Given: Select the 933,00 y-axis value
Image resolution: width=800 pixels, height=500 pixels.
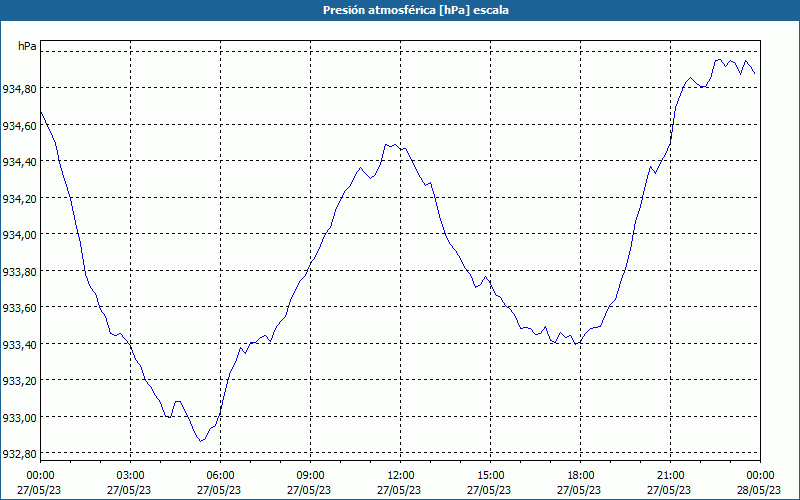Looking at the screenshot, I should [x=19, y=418].
